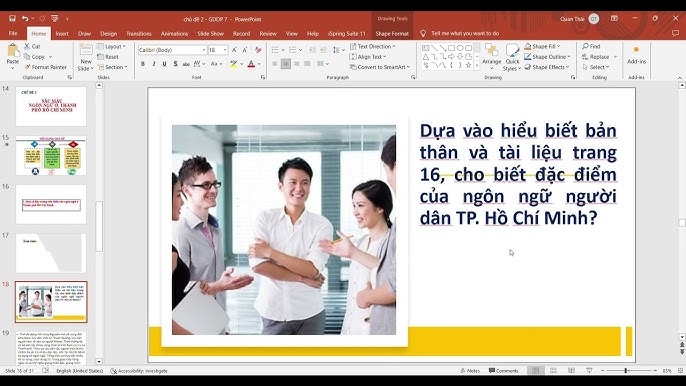This screenshot has height=386, width=686.
Task: Toggle align left paragraph button
Action: point(275,64)
